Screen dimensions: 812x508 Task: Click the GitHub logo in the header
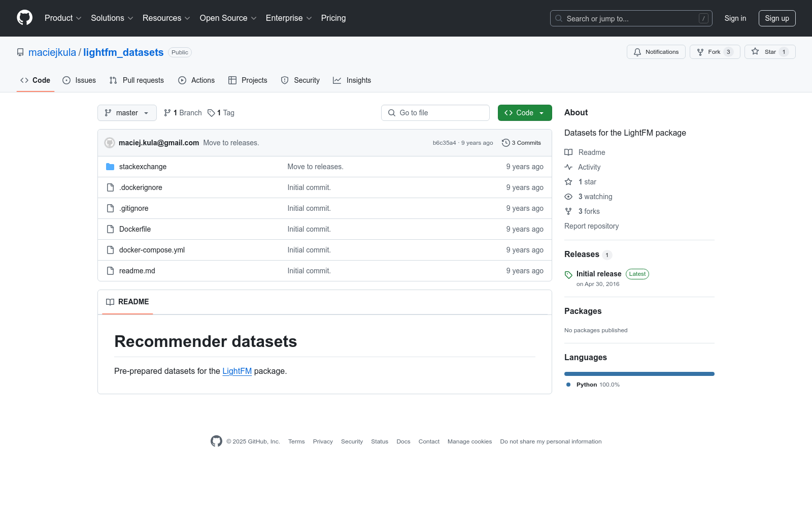(x=24, y=18)
